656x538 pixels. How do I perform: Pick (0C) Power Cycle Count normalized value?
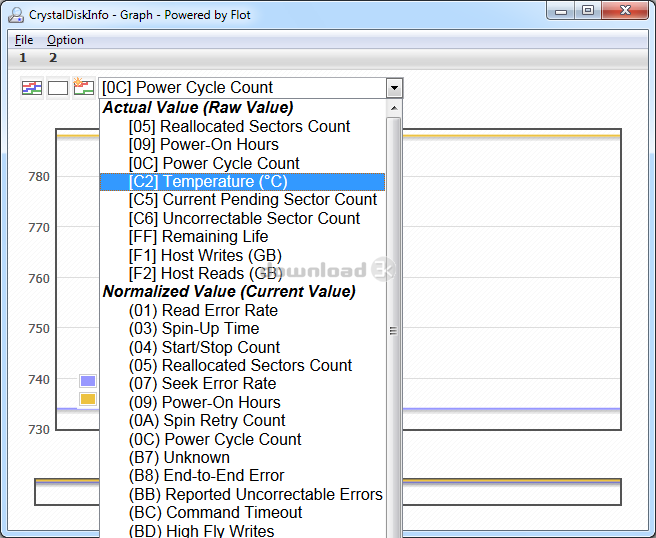242,439
